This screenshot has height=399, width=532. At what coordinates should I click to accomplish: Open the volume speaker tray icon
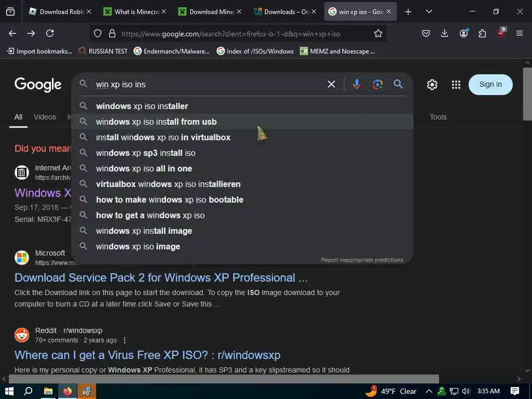(x=466, y=391)
